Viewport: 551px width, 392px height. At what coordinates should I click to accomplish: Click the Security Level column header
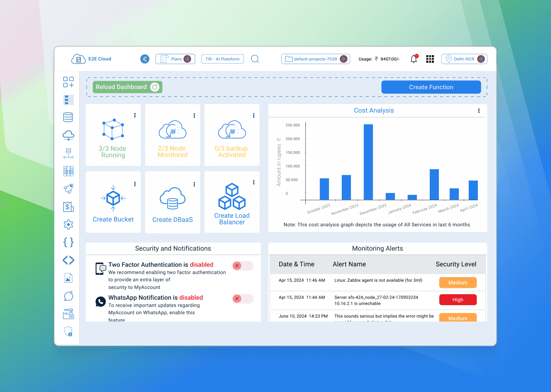click(456, 264)
